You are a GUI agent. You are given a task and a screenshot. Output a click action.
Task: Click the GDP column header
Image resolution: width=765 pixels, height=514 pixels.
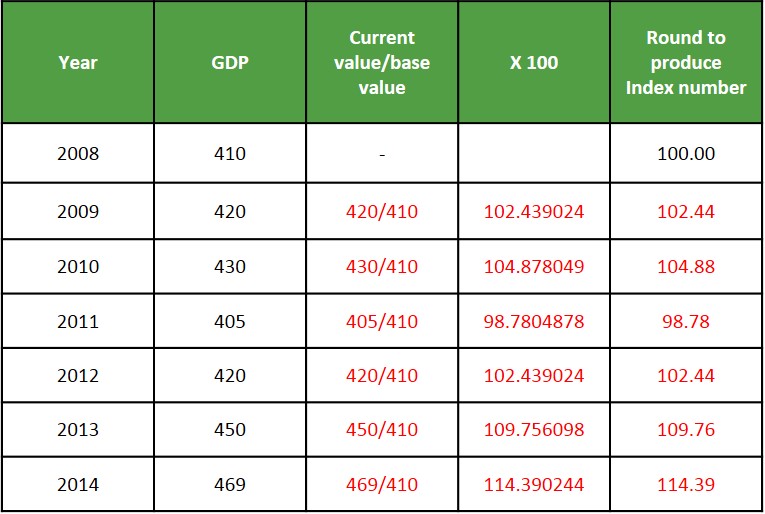(x=230, y=62)
